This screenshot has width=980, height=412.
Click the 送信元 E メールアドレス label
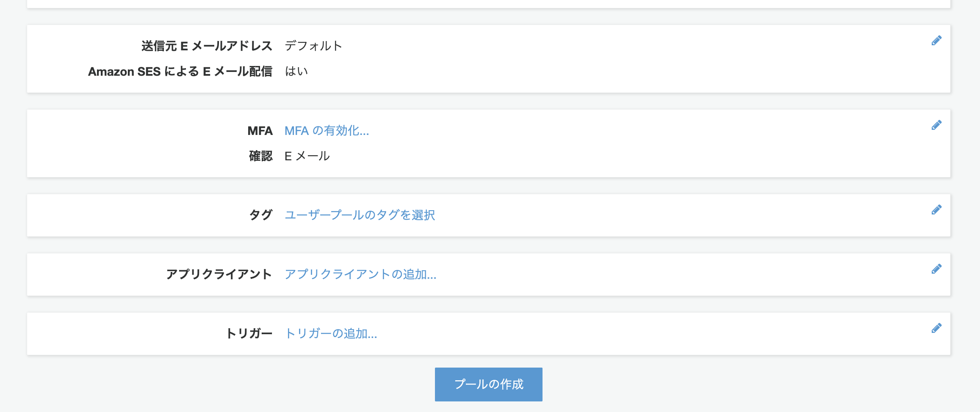207,46
